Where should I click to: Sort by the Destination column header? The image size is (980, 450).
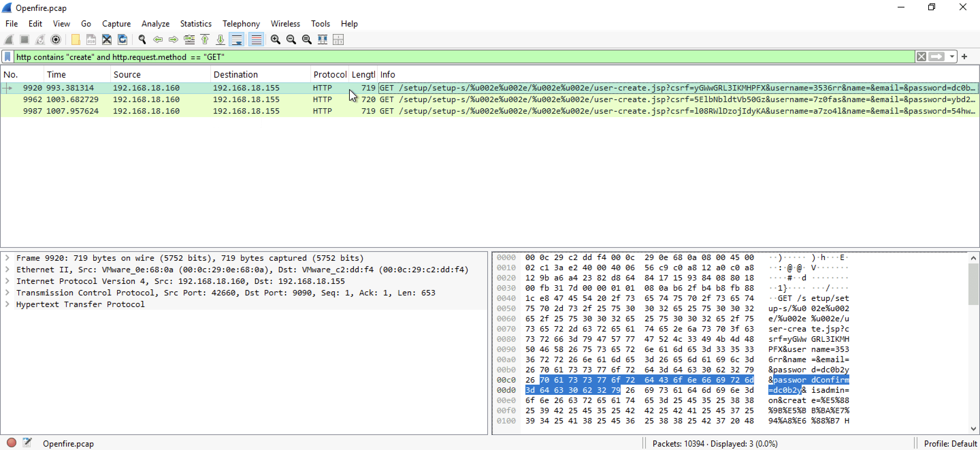(261, 75)
